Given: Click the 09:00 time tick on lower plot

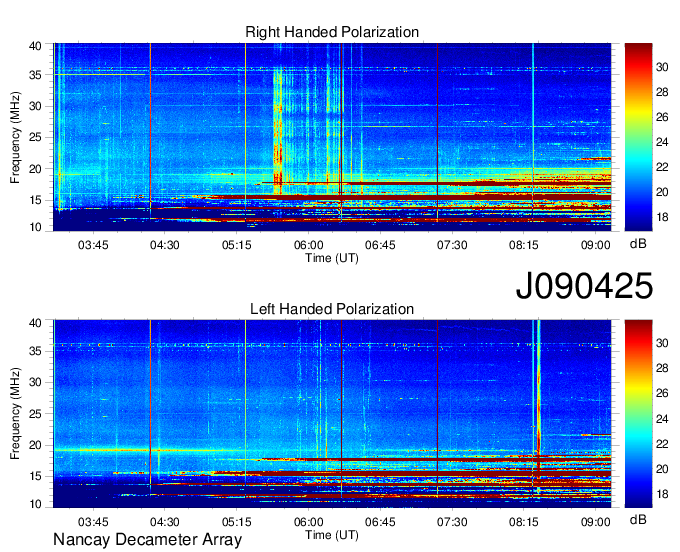Looking at the screenshot, I should click(x=596, y=522).
